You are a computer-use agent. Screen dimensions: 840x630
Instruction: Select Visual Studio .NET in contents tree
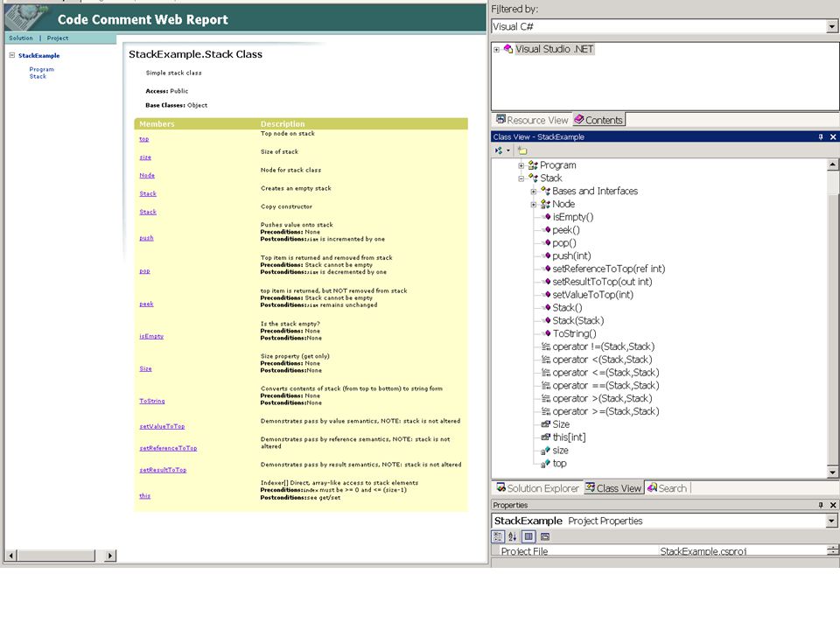point(555,49)
